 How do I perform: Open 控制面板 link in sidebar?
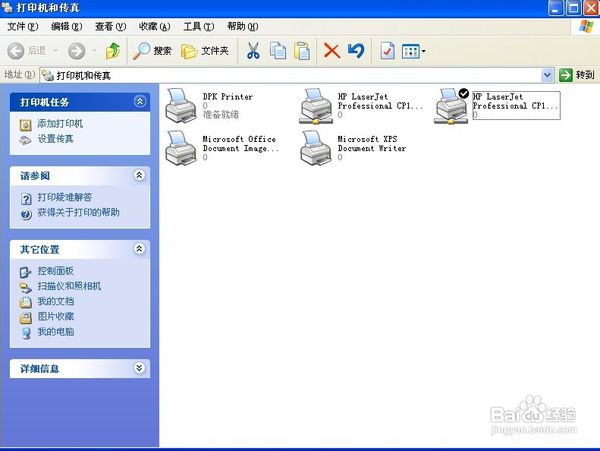(x=55, y=271)
